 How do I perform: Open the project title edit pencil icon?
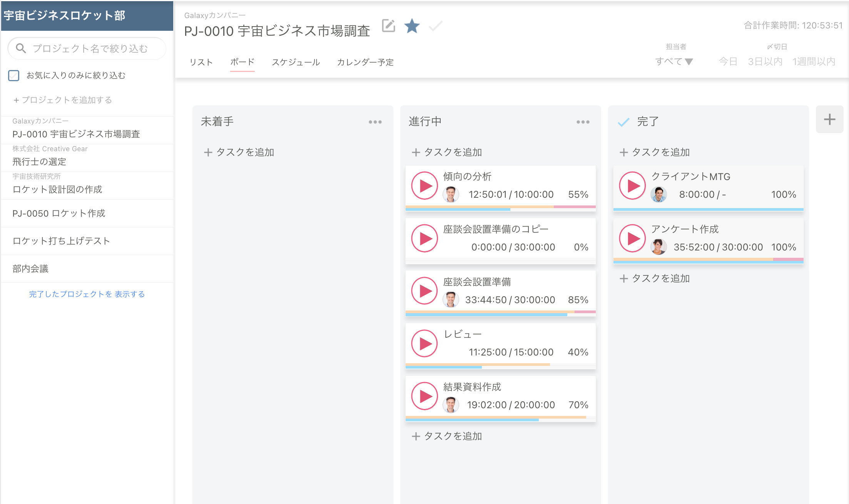click(388, 26)
